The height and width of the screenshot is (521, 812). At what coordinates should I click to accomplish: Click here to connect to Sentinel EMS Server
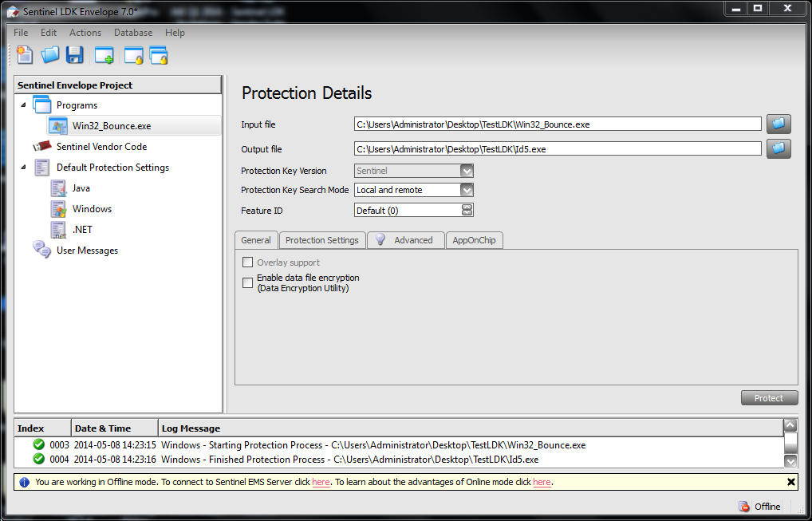tap(321, 482)
